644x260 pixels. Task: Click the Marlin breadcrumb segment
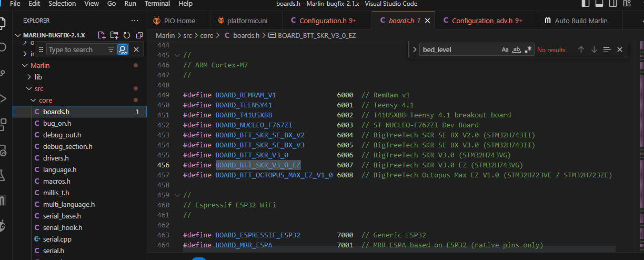click(x=165, y=35)
